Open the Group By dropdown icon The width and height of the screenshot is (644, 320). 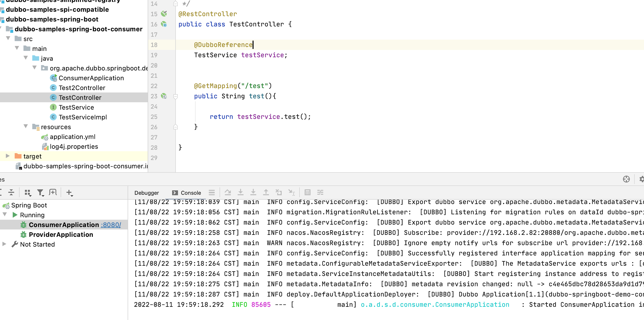27,192
